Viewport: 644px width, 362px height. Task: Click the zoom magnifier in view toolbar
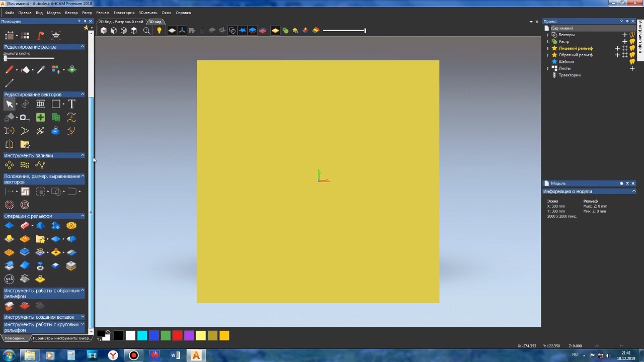(x=146, y=31)
